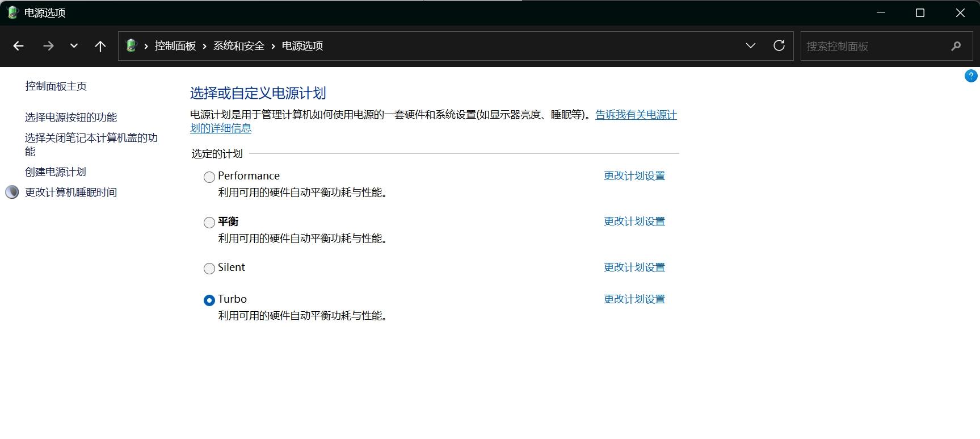980x439 pixels.
Task: Click the blue help question mark icon
Action: click(970, 76)
